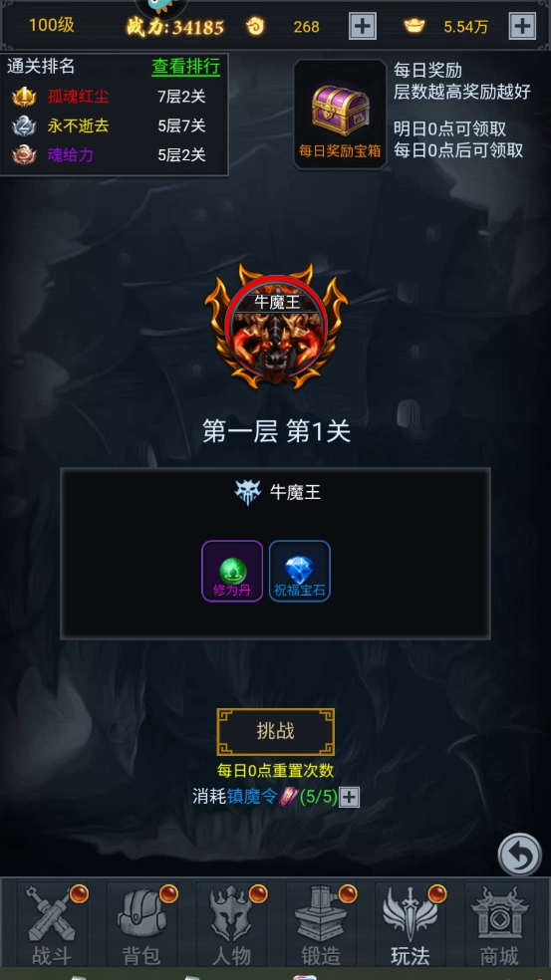Select the 修为丹 reward item
This screenshot has width=551, height=980.
click(232, 571)
